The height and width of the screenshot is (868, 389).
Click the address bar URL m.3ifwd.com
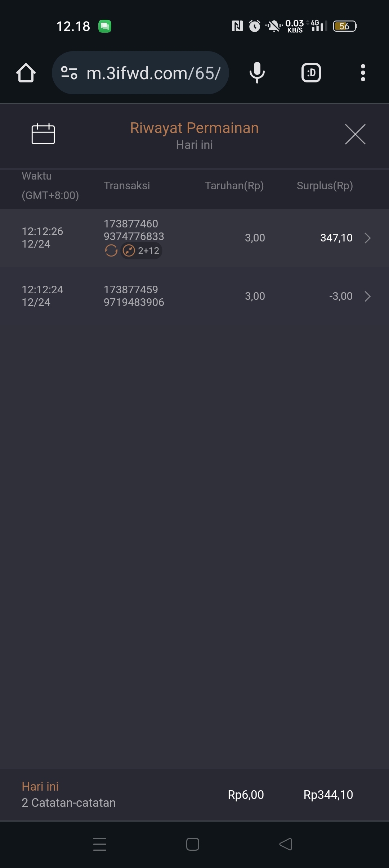click(x=153, y=73)
